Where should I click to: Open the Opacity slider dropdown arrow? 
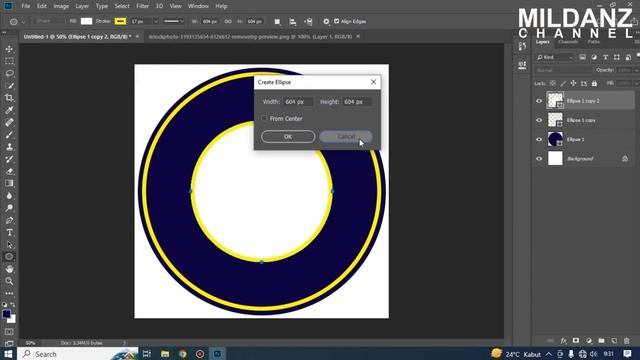636,70
